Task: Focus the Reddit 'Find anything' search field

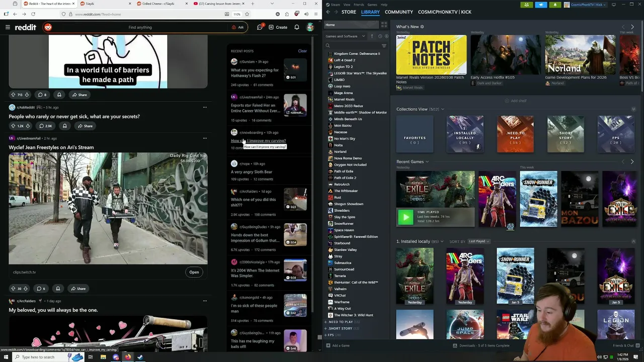Action: click(140, 27)
